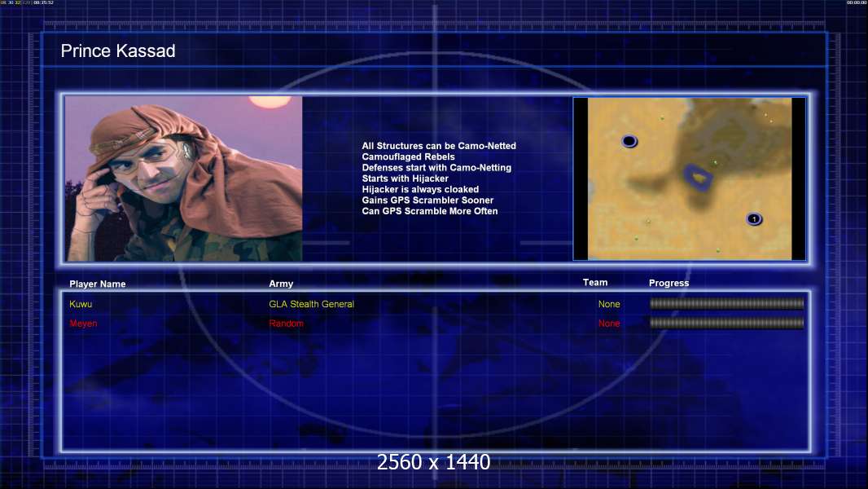868x489 pixels.
Task: Click 'GLA Stealth General' army entry
Action: (311, 304)
